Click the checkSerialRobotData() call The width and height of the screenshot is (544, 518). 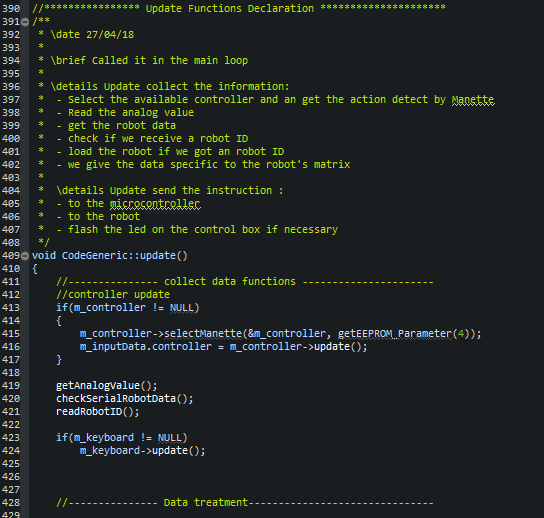coord(125,399)
